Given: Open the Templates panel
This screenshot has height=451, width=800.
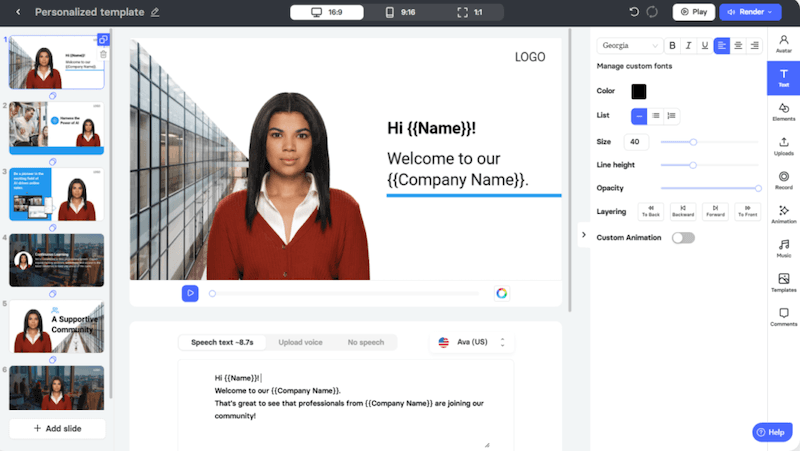Looking at the screenshot, I should [783, 283].
